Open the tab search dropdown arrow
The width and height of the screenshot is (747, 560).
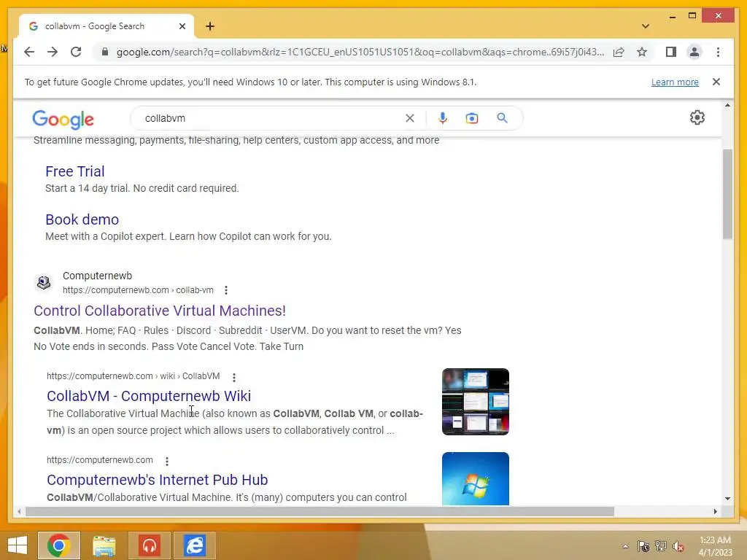click(x=646, y=26)
